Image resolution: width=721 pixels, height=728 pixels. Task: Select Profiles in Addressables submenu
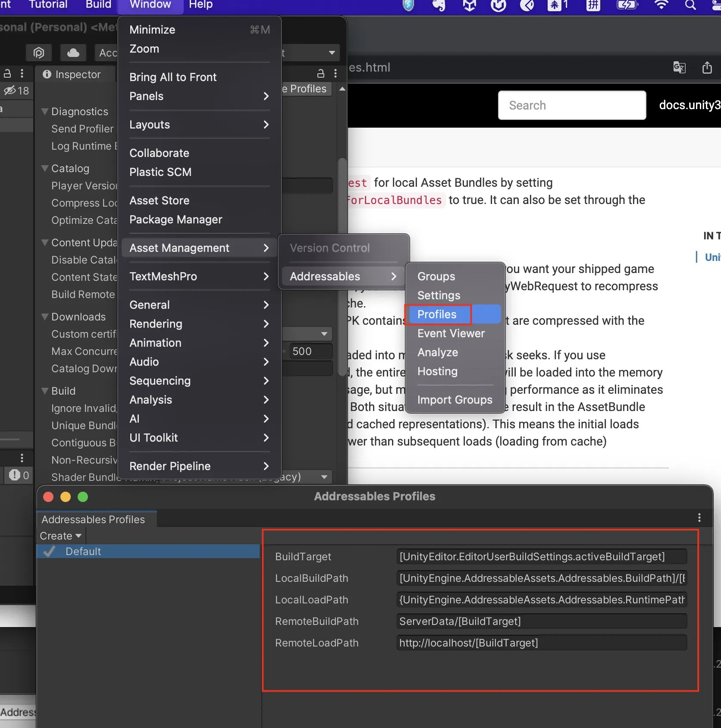pyautogui.click(x=455, y=314)
